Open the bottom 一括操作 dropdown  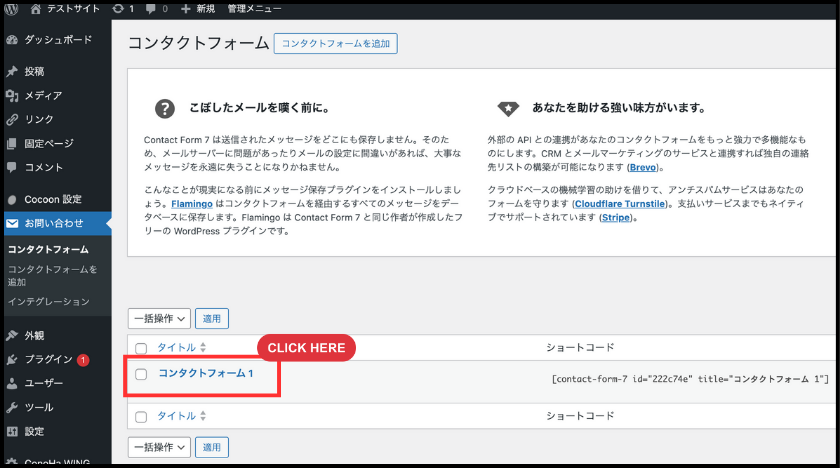point(159,447)
